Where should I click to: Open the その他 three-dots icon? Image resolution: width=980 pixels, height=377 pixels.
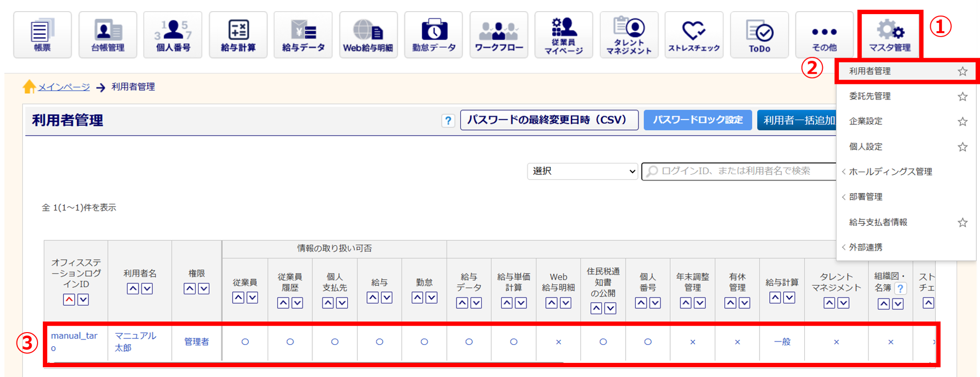pyautogui.click(x=824, y=35)
